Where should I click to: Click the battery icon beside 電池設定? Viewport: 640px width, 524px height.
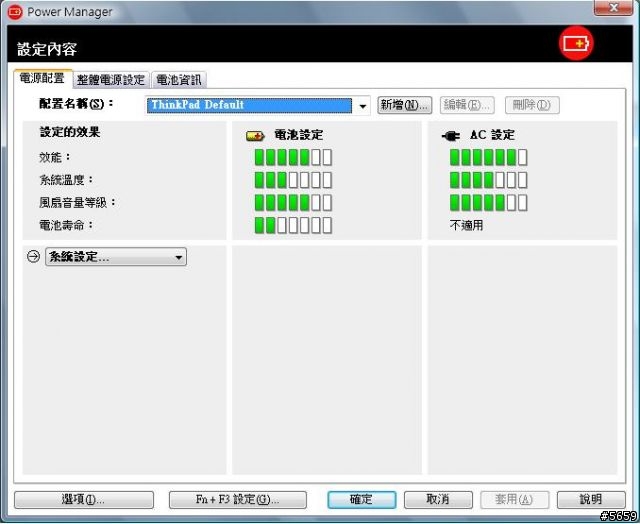coord(256,135)
